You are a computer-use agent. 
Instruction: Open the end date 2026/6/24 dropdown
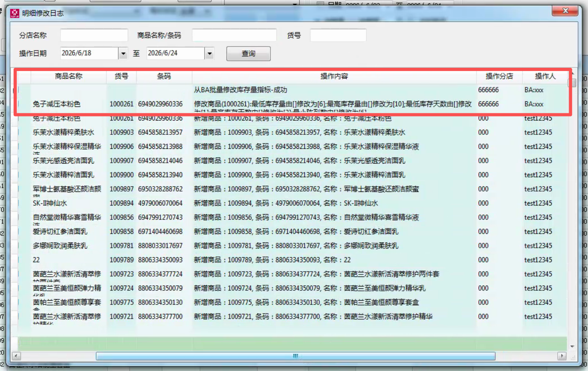(x=209, y=53)
